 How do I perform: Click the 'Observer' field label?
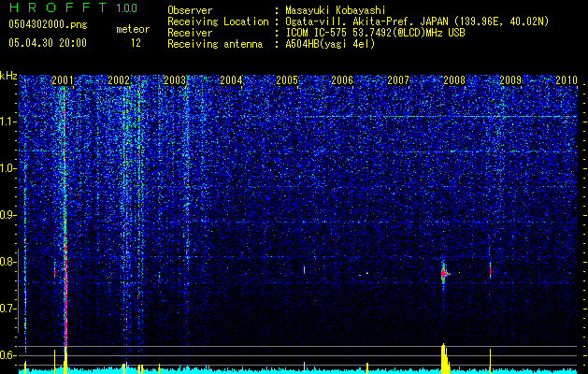(190, 10)
